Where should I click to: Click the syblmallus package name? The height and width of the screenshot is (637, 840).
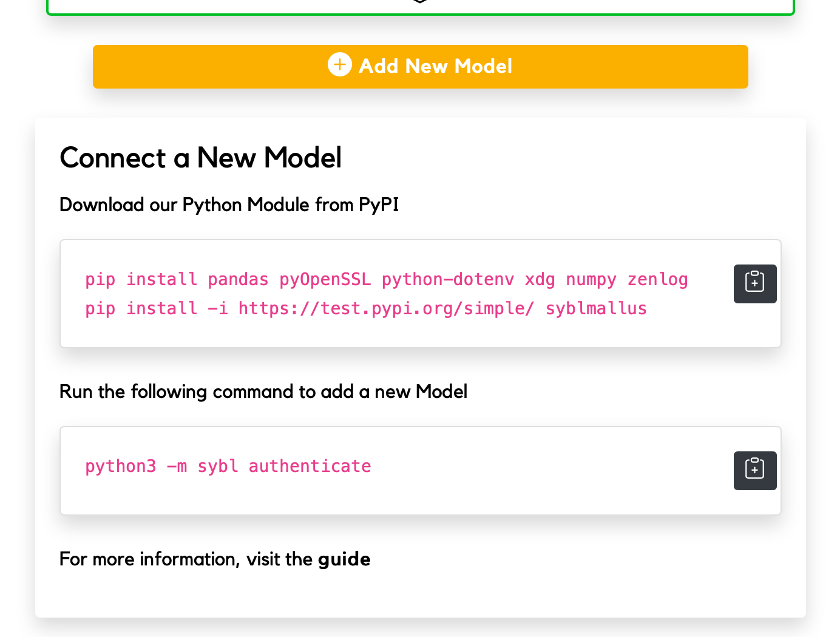click(x=595, y=309)
